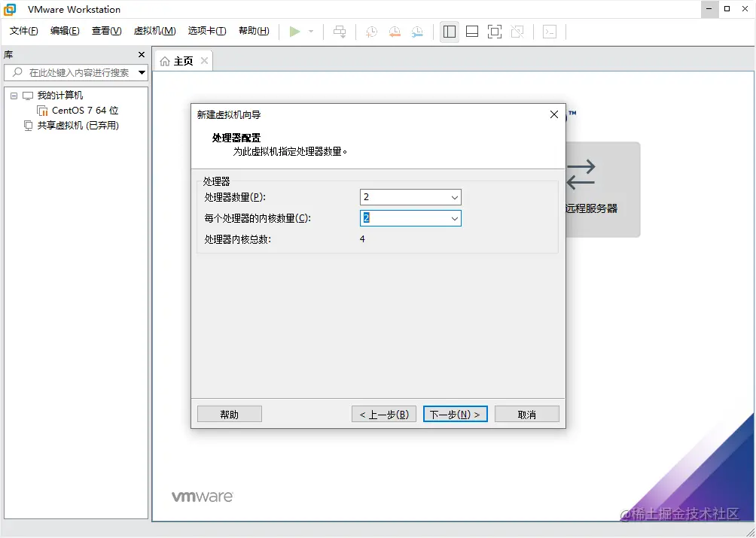The width and height of the screenshot is (756, 538).
Task: Click the green power on play icon
Action: click(x=294, y=32)
